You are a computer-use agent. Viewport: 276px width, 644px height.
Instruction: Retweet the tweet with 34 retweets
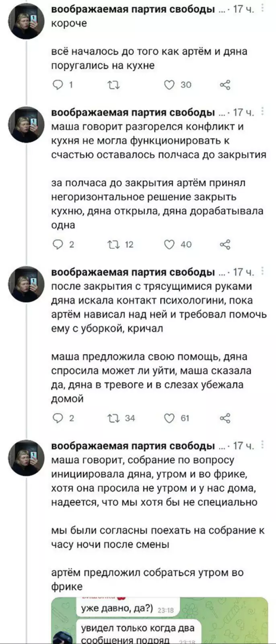pyautogui.click(x=114, y=418)
